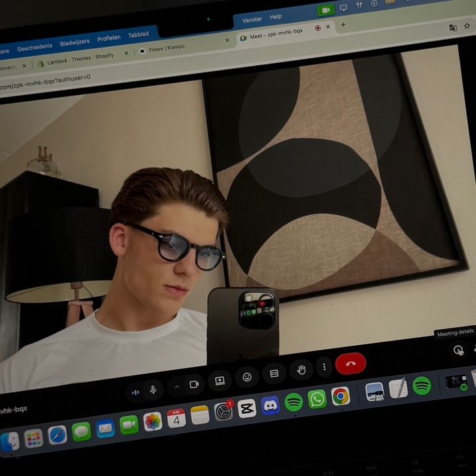The width and height of the screenshot is (476, 476).
Task: Open Mail from the Dock
Action: pos(105,428)
